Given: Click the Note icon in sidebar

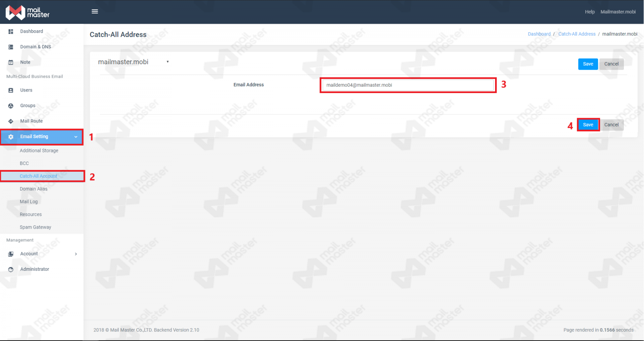Looking at the screenshot, I should tap(11, 62).
